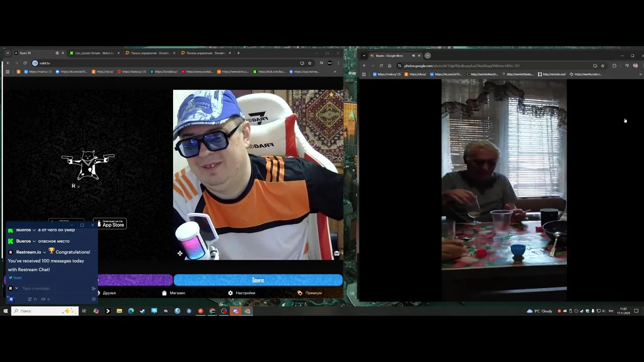Click the Restream logo in the chat footer

[x=11, y=299]
